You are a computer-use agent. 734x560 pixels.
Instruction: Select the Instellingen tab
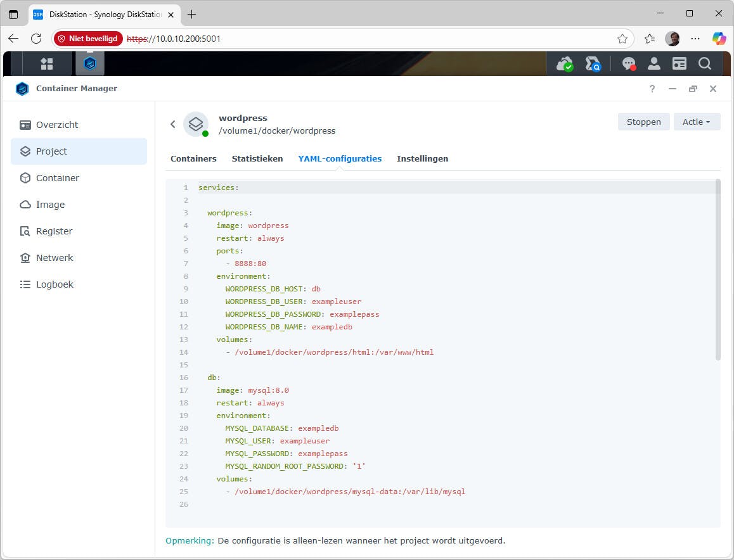coord(422,158)
